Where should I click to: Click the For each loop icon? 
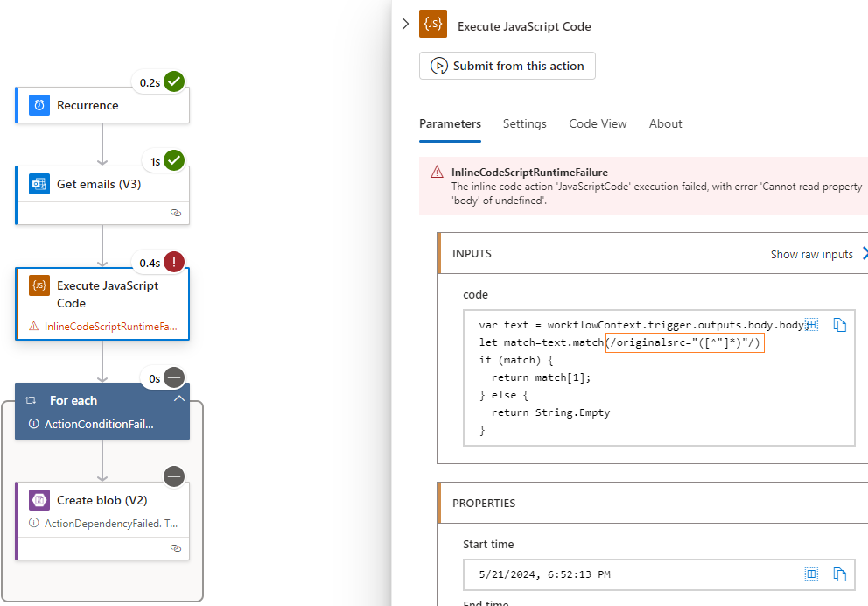[x=29, y=400]
